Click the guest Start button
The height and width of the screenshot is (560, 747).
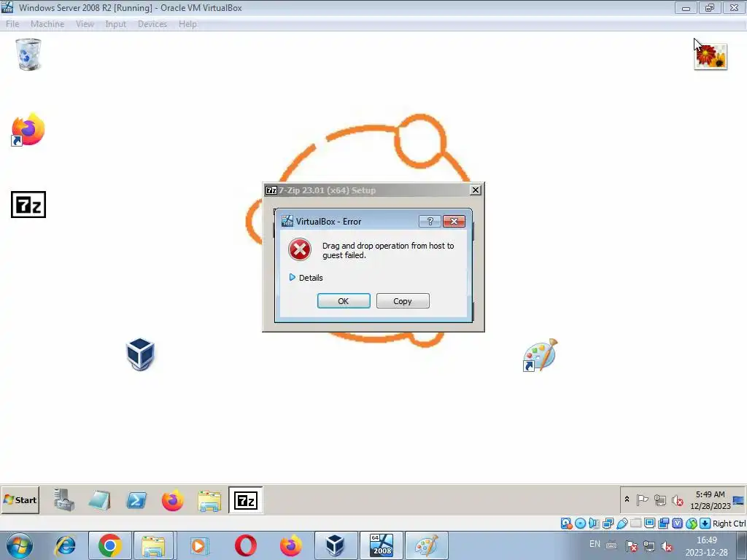(x=20, y=500)
